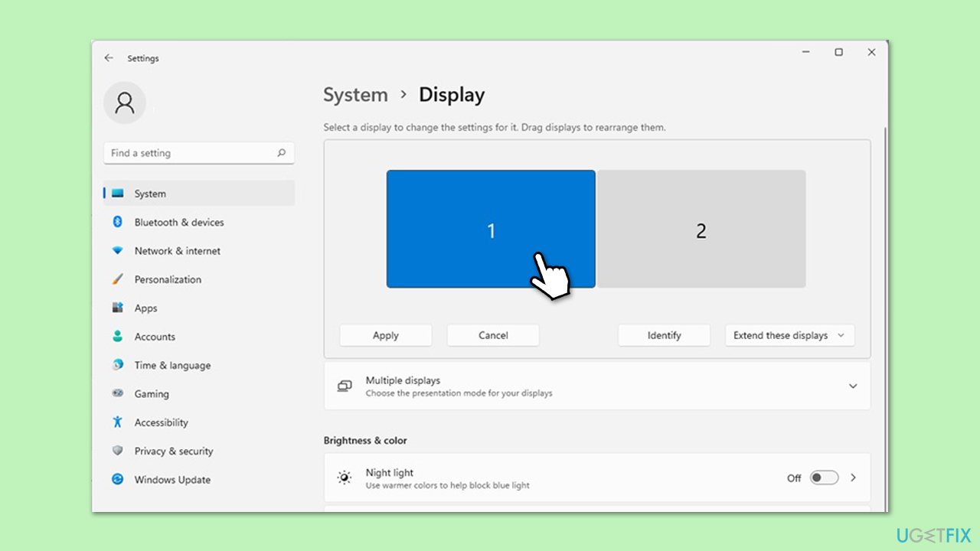Click the Find a setting search field
980x551 pixels.
pos(191,153)
